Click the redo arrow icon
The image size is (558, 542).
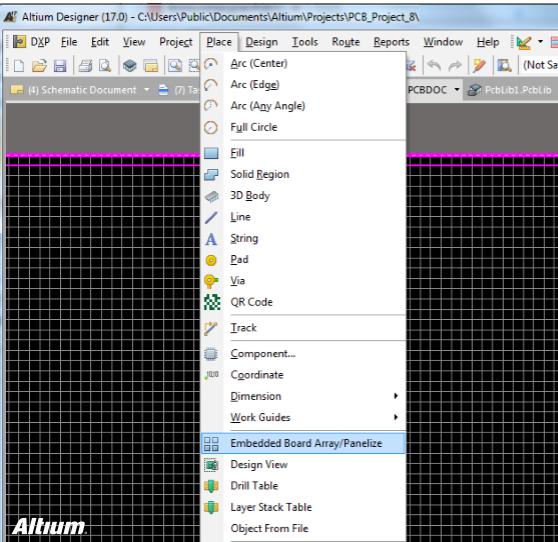[x=455, y=65]
